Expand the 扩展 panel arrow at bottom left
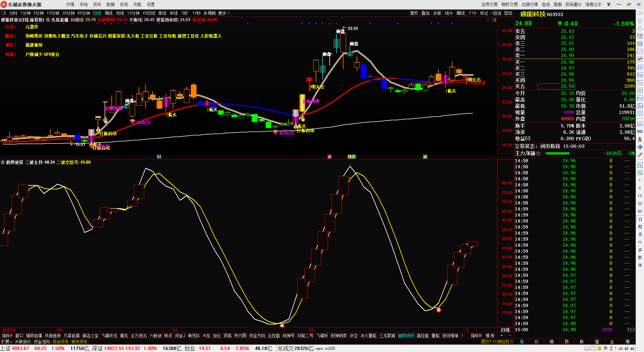 (7, 342)
